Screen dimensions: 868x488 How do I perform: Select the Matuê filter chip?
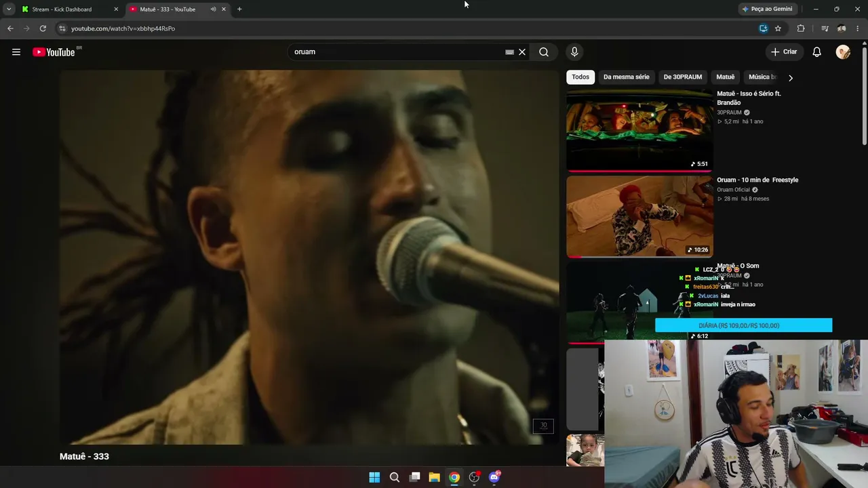pos(726,77)
